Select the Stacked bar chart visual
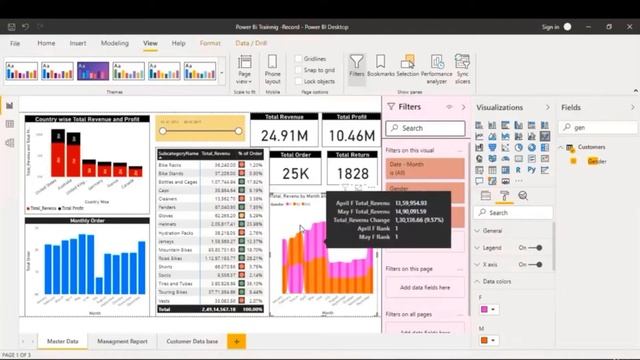 click(x=479, y=125)
